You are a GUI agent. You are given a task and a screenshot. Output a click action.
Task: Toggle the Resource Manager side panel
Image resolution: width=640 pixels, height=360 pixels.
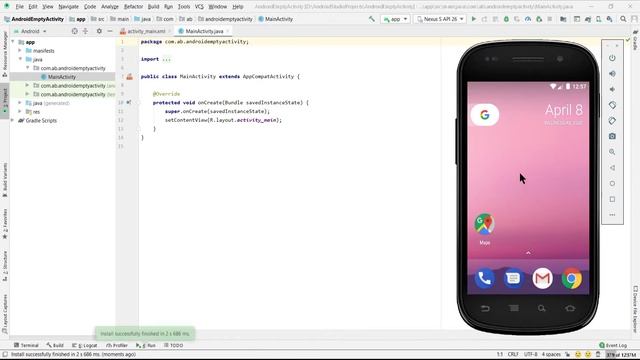click(5, 54)
